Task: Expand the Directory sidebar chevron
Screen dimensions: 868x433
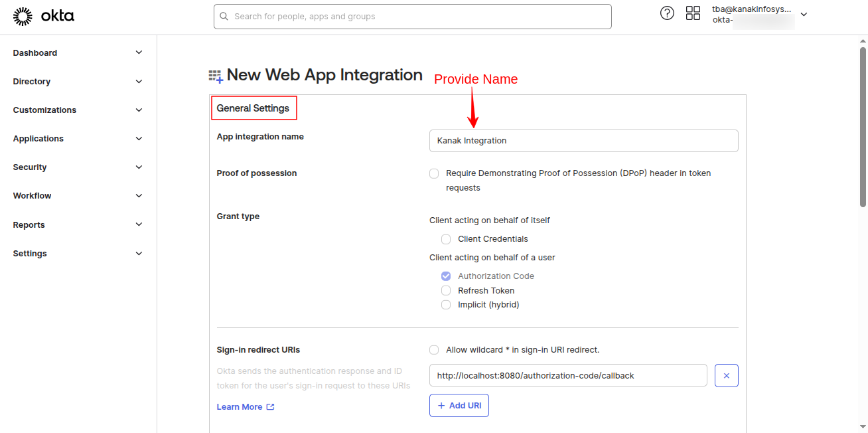Action: point(139,82)
